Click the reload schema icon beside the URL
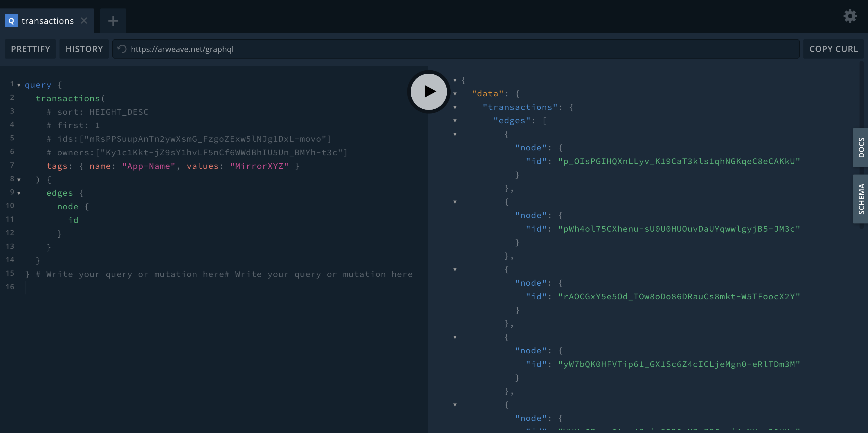 click(122, 49)
